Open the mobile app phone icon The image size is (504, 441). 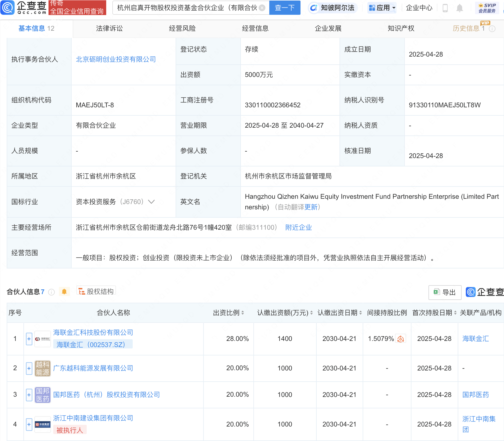coord(445,8)
